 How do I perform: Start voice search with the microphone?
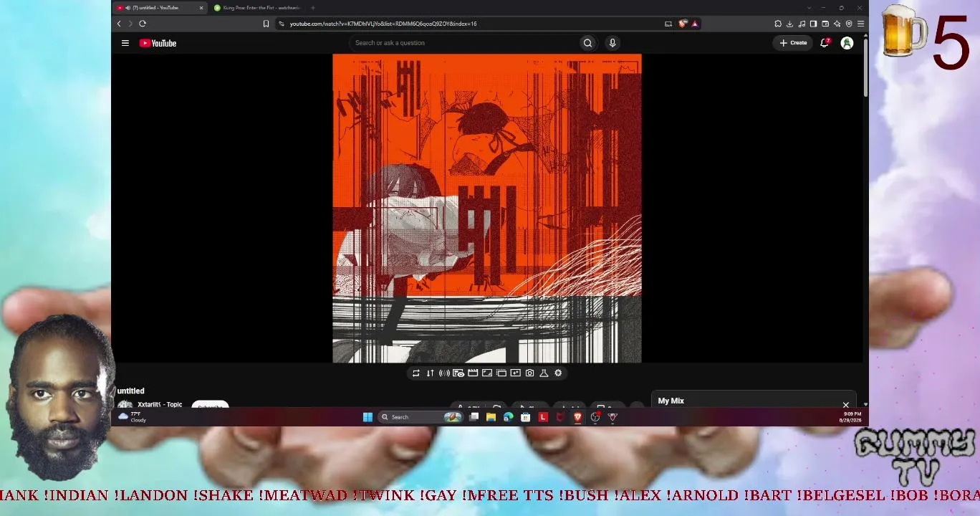tap(612, 43)
